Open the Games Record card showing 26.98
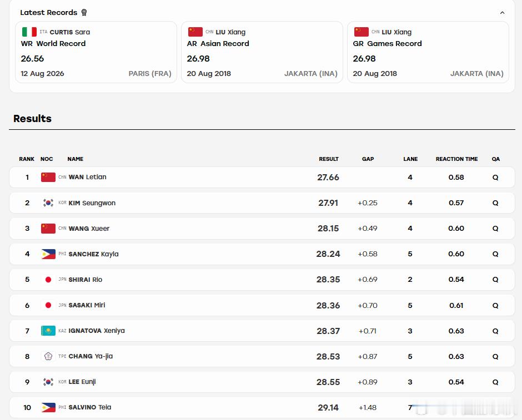 [x=428, y=52]
